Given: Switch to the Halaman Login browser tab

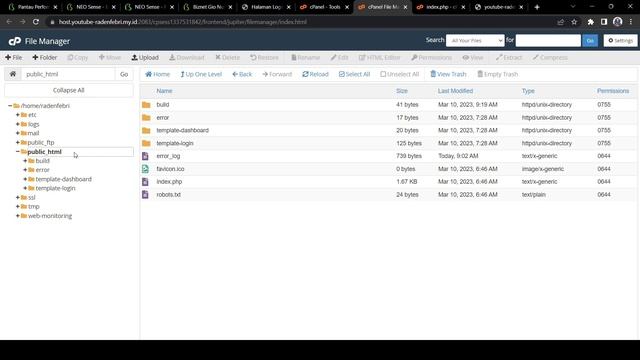Looking at the screenshot, I should [266, 7].
